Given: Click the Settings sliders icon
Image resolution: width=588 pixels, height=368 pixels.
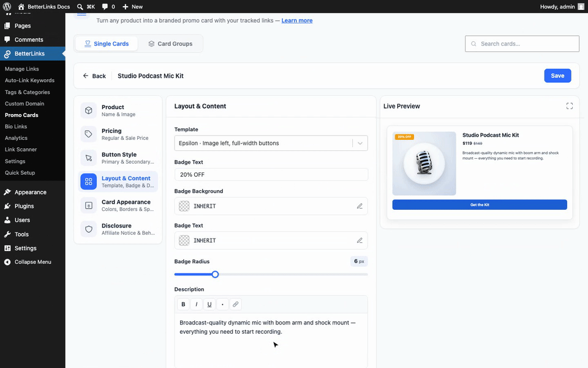Looking at the screenshot, I should [7, 248].
